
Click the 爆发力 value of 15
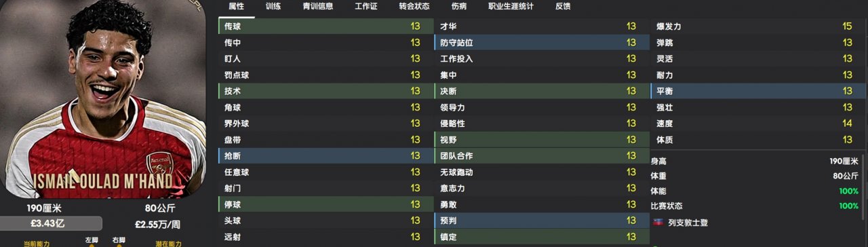[x=847, y=26]
